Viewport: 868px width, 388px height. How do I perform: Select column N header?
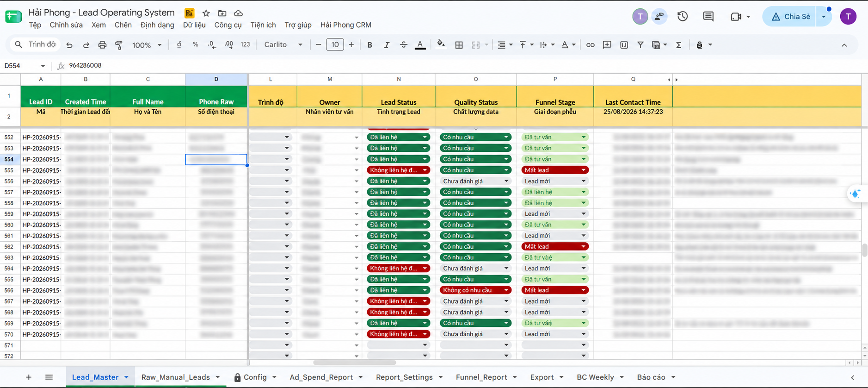click(x=399, y=79)
